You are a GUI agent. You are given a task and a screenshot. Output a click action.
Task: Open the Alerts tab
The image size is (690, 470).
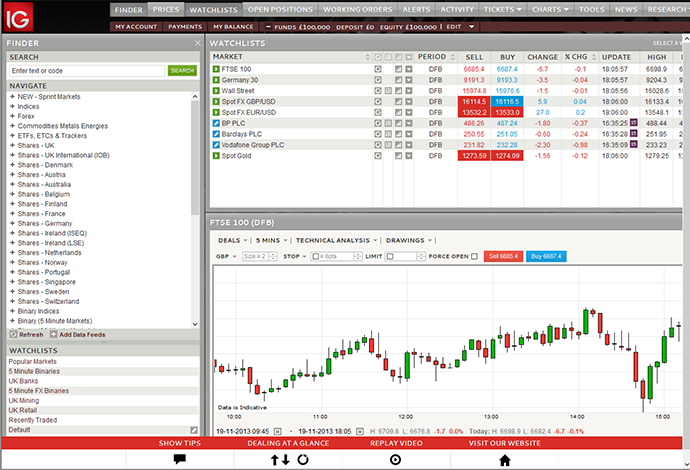(x=416, y=9)
